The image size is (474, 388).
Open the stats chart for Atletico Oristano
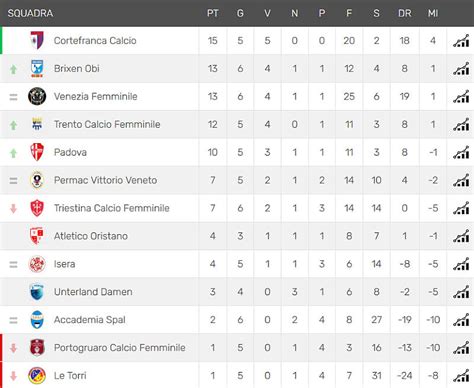click(x=461, y=236)
